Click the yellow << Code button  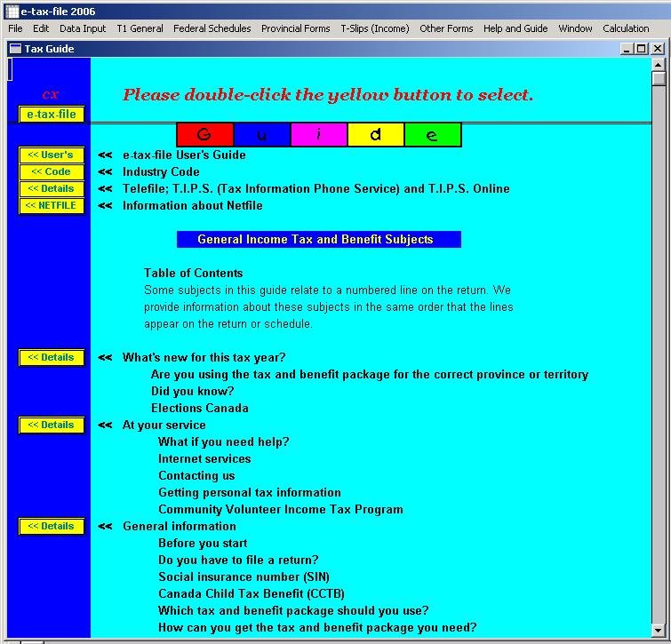[x=52, y=172]
